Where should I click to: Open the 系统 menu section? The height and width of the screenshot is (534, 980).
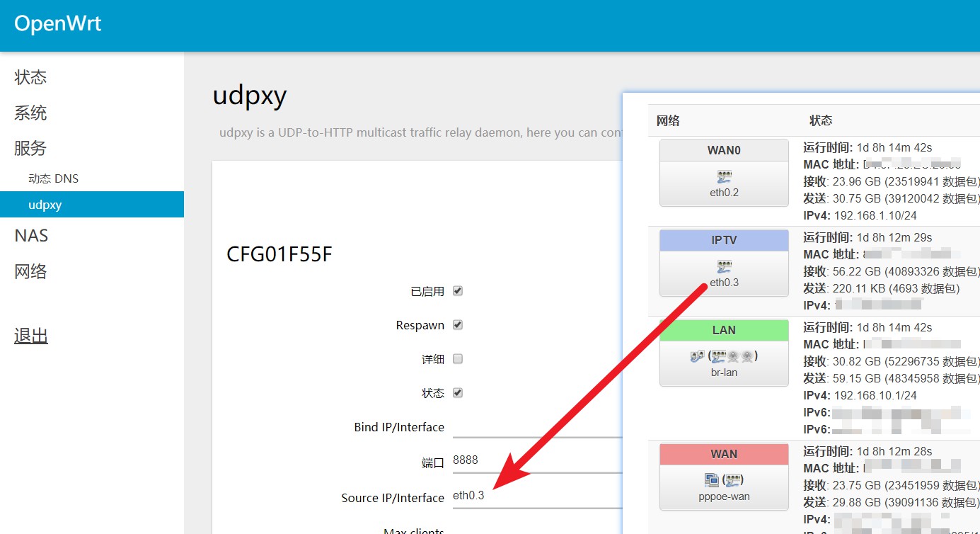click(30, 113)
